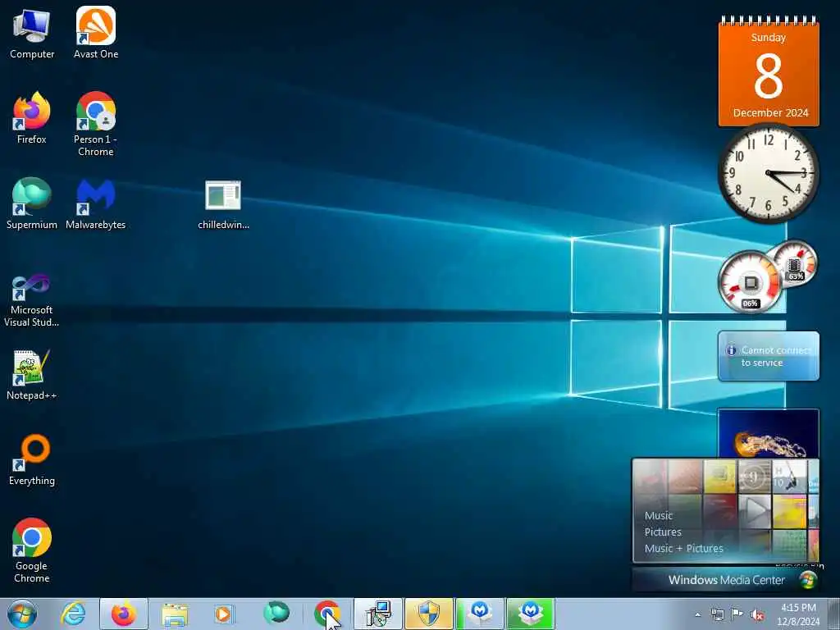
Task: Select the Microsoft Visual Studio shortcut
Action: click(x=32, y=300)
